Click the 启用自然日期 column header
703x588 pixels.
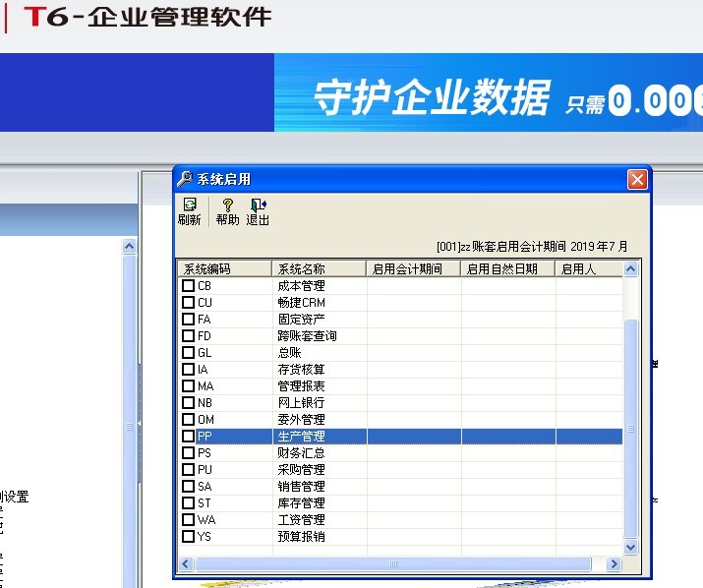tap(508, 269)
